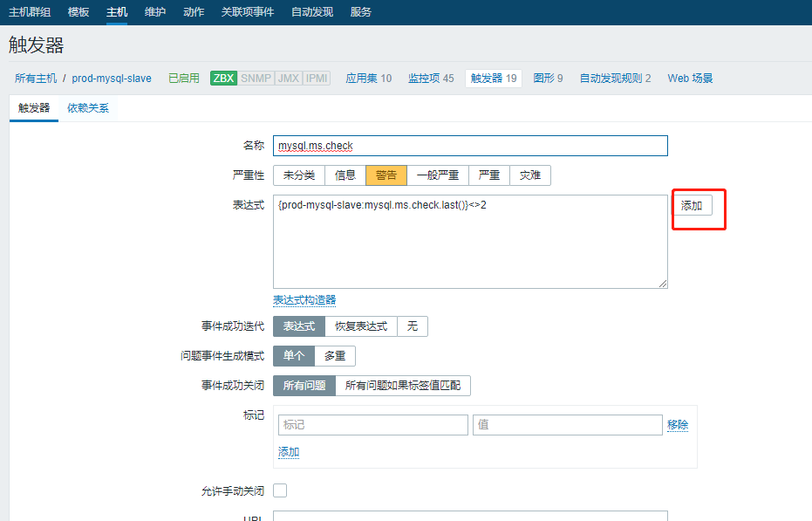Select 表达式 for 事件成功迭代
812x521 pixels.
tap(299, 326)
